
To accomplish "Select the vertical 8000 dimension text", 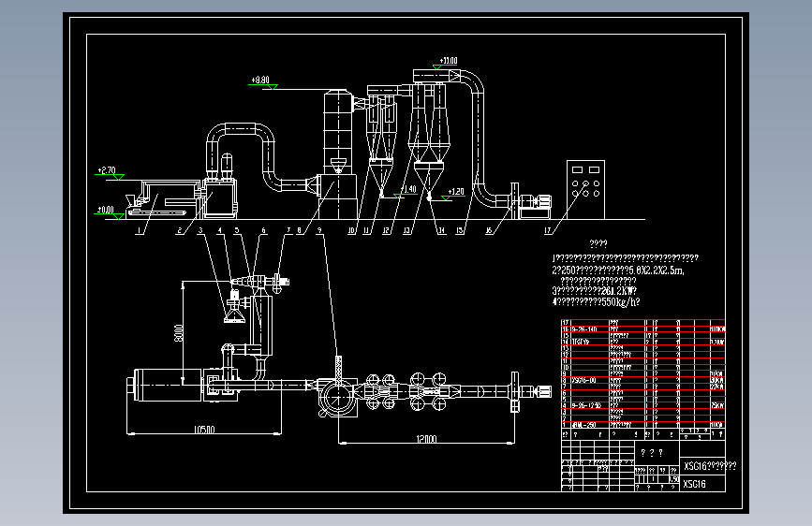I will 179,333.
